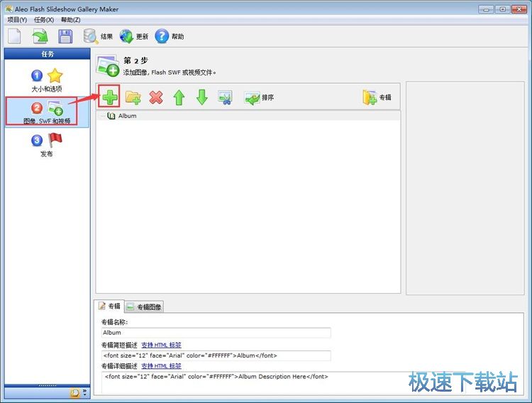This screenshot has width=532, height=403.
Task: Select step 3 发布 publish task
Action: click(x=47, y=145)
